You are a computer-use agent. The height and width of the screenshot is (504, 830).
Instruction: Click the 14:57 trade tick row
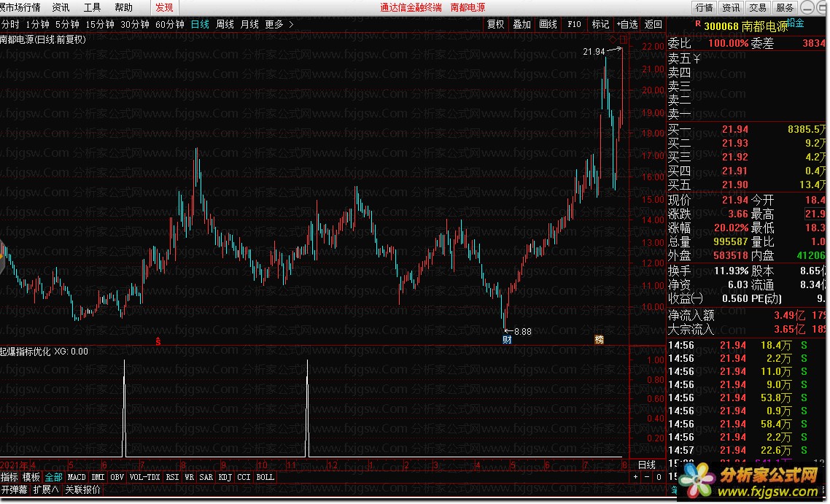tap(747, 451)
